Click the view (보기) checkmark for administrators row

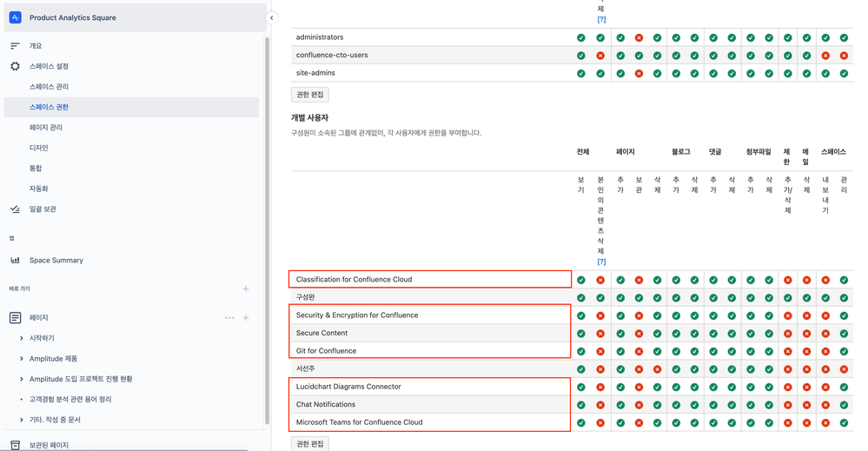580,37
